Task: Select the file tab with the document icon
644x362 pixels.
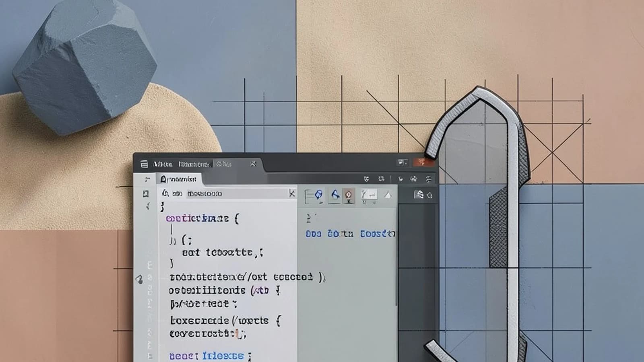Action: [x=179, y=179]
